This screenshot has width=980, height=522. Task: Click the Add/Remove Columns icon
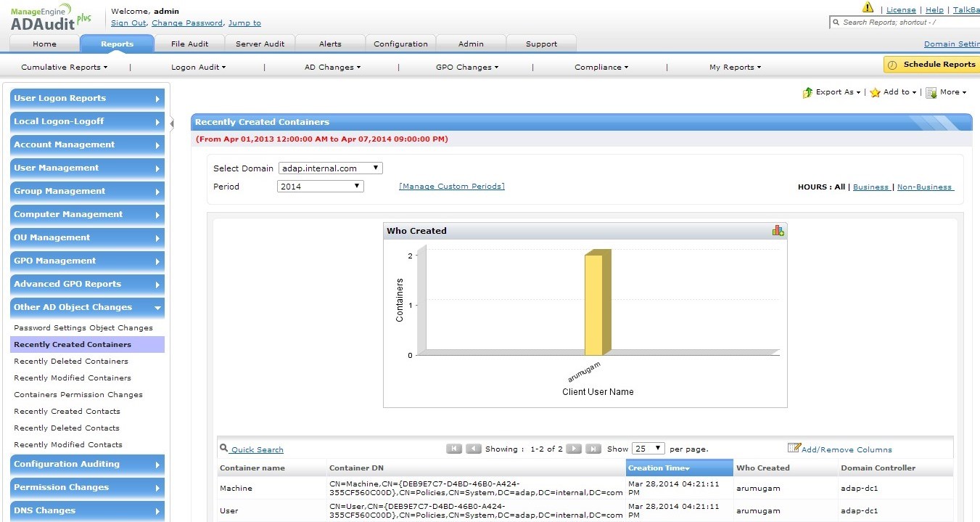coord(794,449)
